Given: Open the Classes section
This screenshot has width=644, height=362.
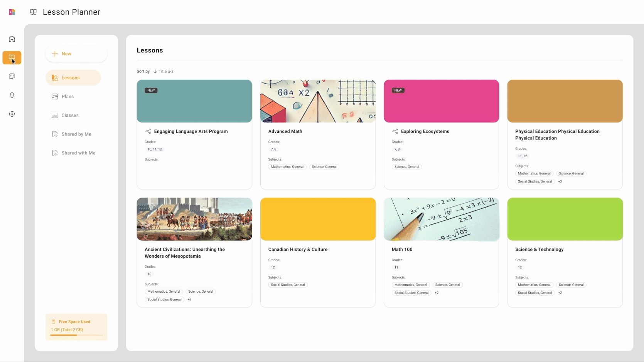Looking at the screenshot, I should pyautogui.click(x=70, y=116).
